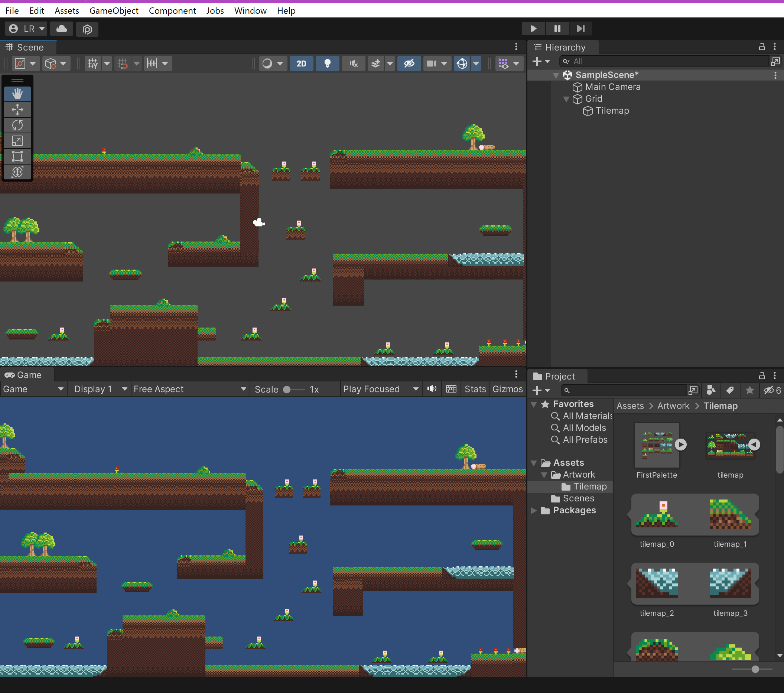Screen dimensions: 784x693
Task: Adjust Project thumbnail size slider
Action: [x=751, y=669]
